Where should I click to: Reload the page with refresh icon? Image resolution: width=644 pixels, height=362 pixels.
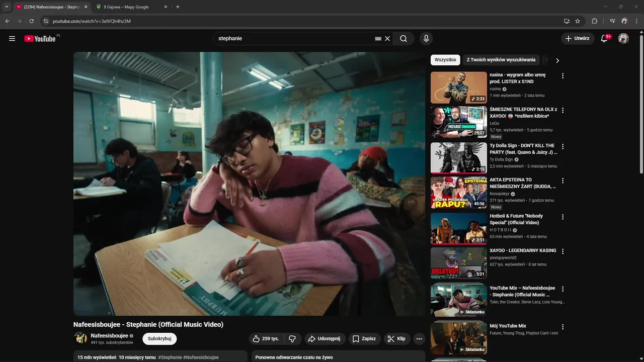click(x=31, y=21)
